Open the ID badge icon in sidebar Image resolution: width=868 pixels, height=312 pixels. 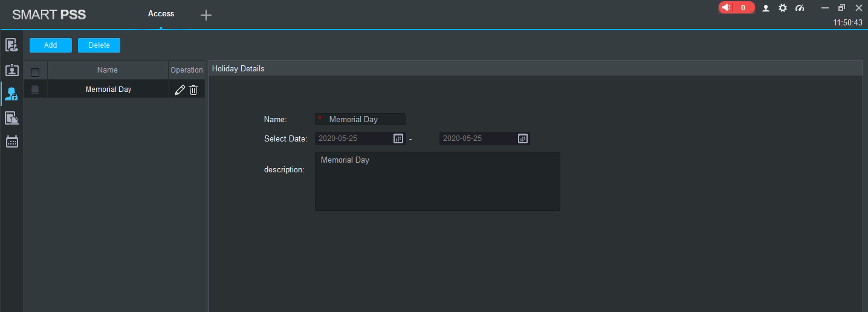click(11, 70)
